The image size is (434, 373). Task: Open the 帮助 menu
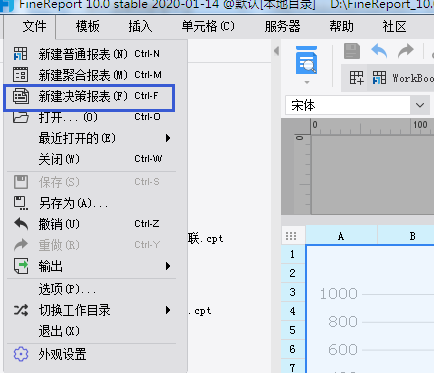pos(341,27)
